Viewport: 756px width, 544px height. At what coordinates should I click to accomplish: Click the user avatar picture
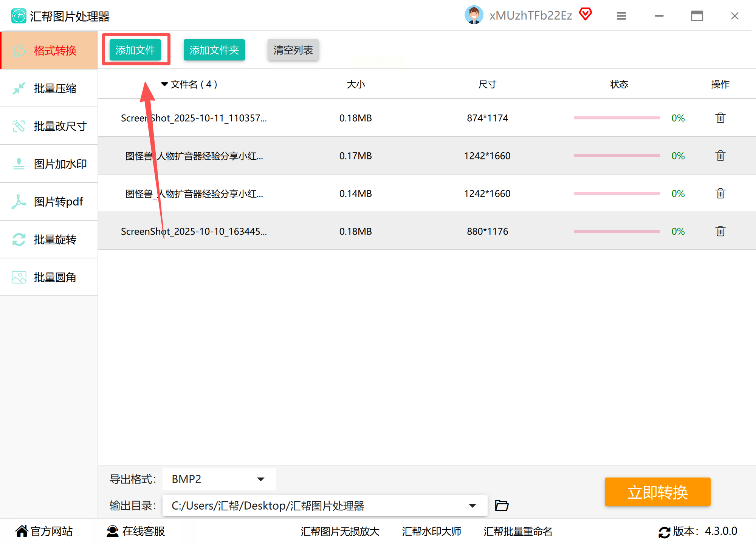point(474,15)
